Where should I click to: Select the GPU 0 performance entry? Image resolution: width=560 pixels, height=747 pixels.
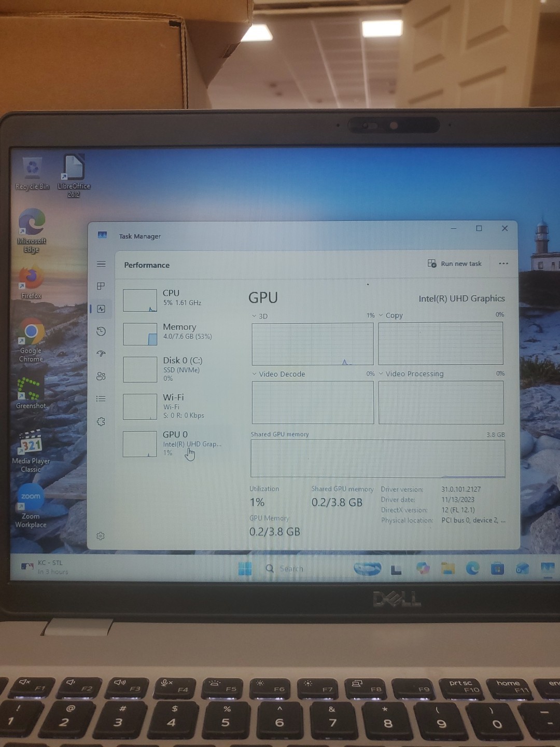[x=174, y=444]
